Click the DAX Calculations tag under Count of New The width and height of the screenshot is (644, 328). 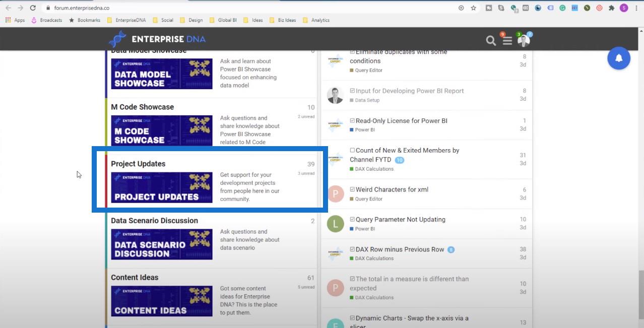(372, 169)
